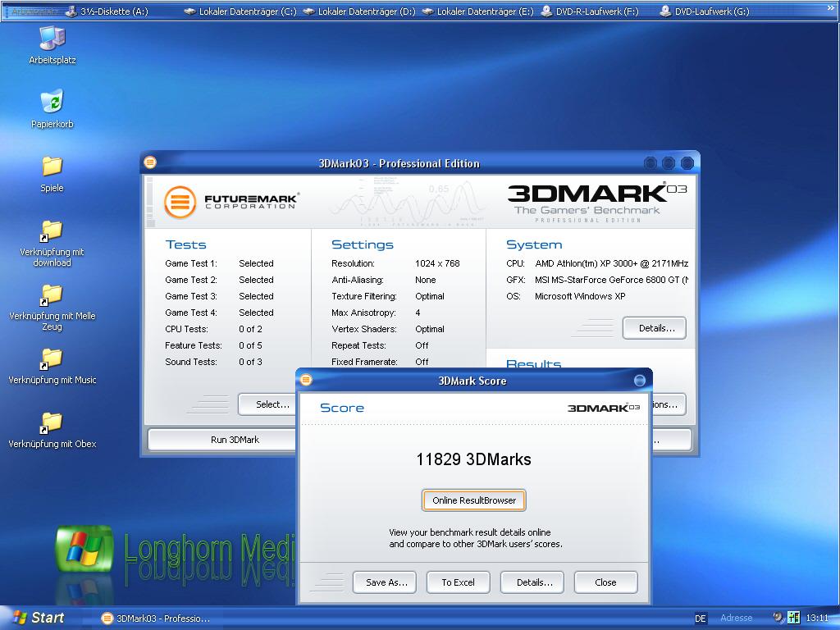Viewport: 840px width, 630px height.
Task: Open the Online ResultBrowser
Action: [473, 500]
